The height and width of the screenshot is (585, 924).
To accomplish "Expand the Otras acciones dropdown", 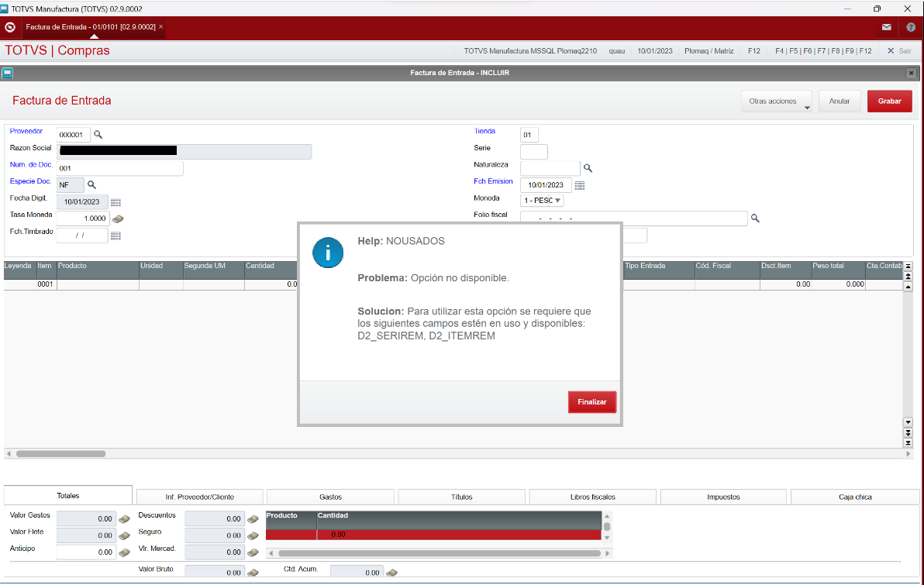I will tap(776, 102).
